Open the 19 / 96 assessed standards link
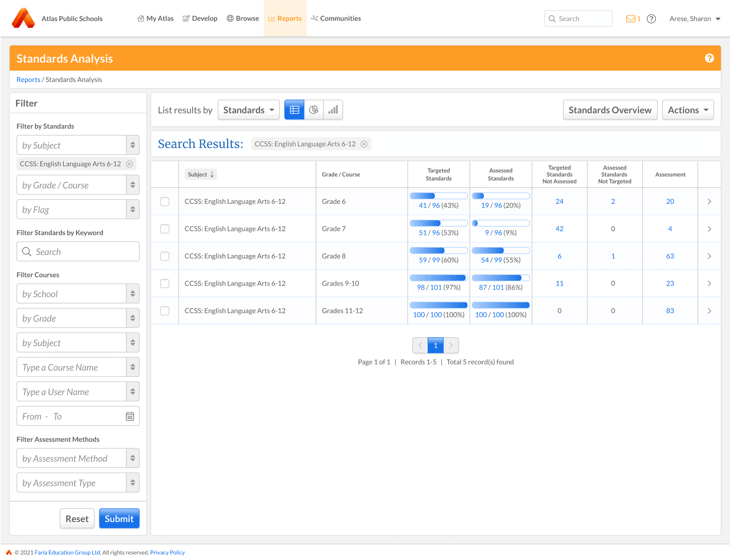This screenshot has height=560, width=730. click(x=492, y=205)
